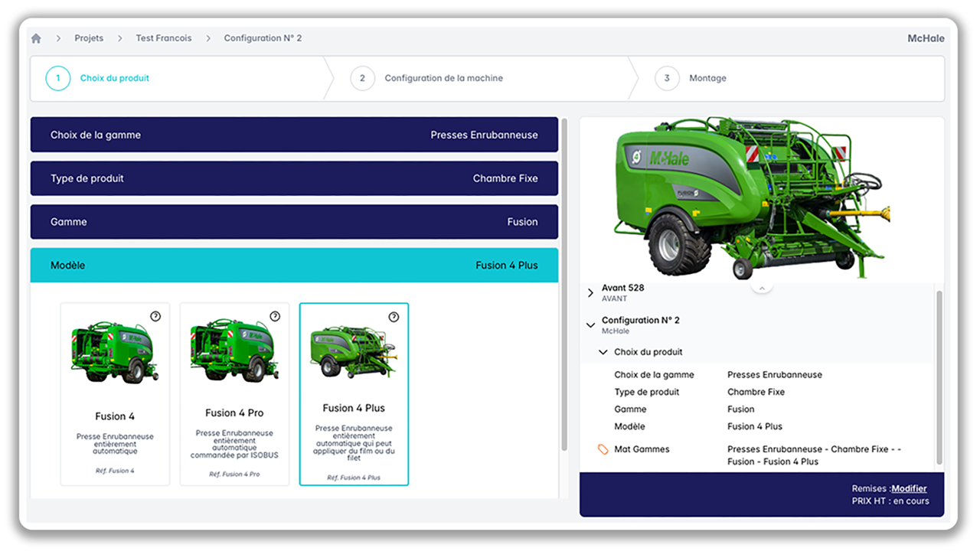Click the orange tag icon beside Mat Gammes
Screen dimensions: 980x551
pos(603,449)
